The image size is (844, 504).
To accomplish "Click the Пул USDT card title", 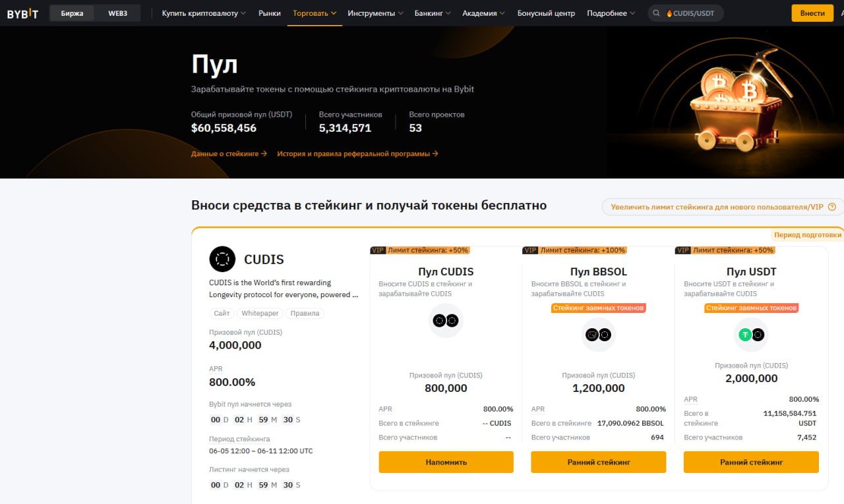I will pyautogui.click(x=752, y=271).
